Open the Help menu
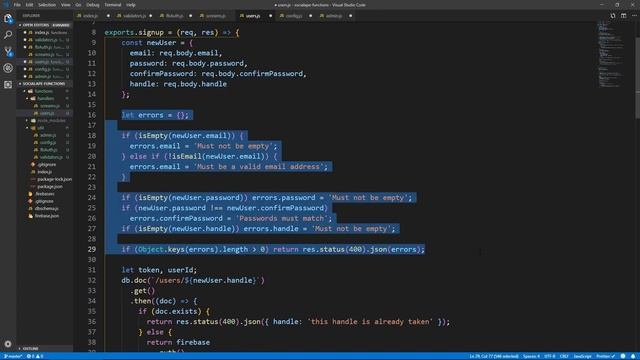The width and height of the screenshot is (640, 360). [x=131, y=5]
